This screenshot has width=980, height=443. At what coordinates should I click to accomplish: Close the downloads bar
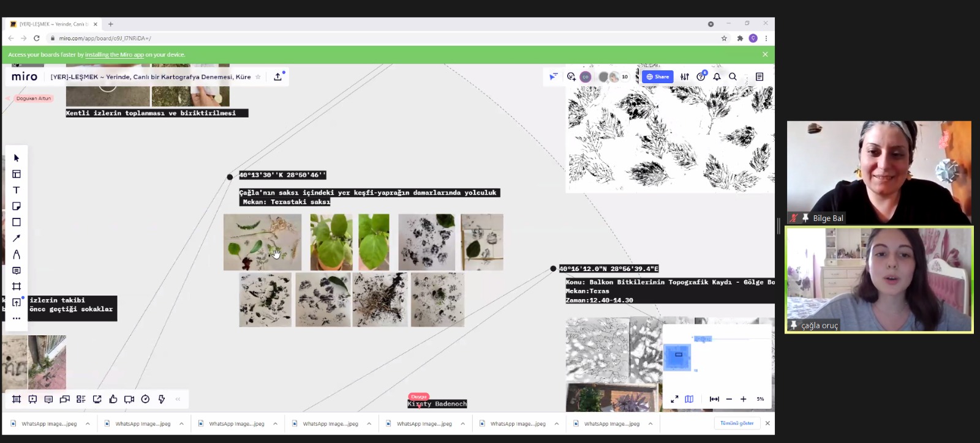(x=767, y=423)
